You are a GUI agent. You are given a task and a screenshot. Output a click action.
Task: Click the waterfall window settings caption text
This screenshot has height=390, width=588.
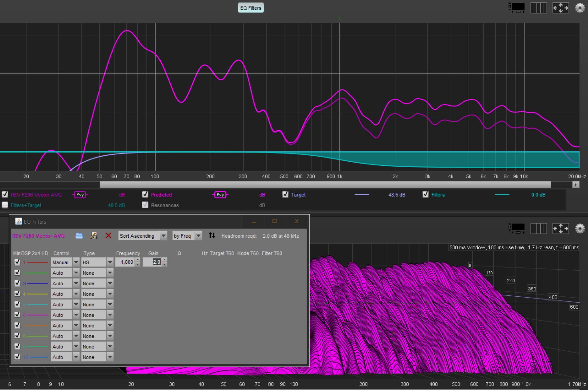tap(514, 247)
